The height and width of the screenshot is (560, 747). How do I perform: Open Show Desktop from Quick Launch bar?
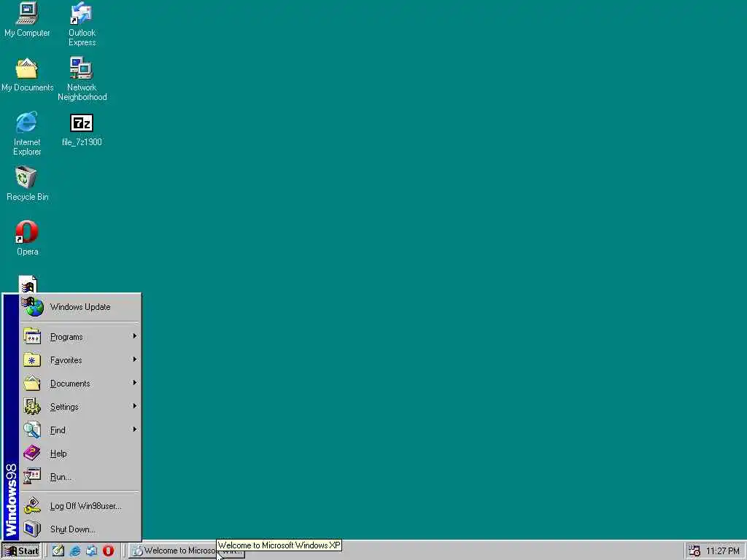pyautogui.click(x=58, y=551)
